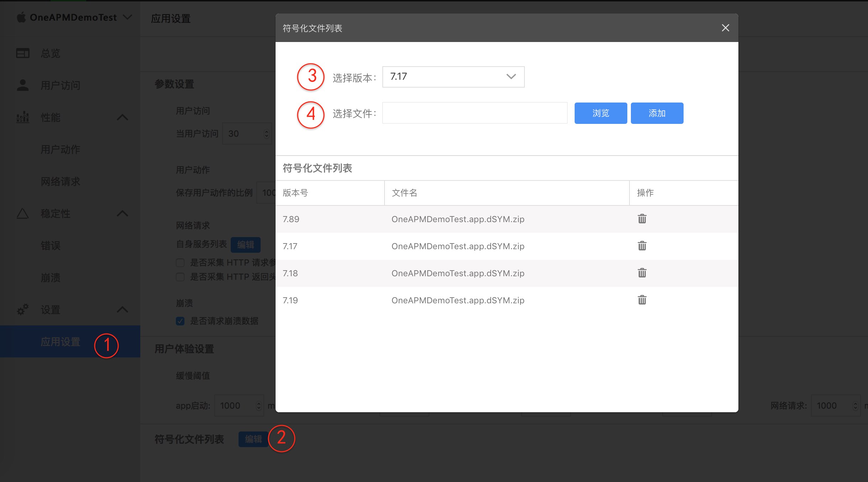Open the 选择版本 dropdown showing 7.17

(x=453, y=77)
